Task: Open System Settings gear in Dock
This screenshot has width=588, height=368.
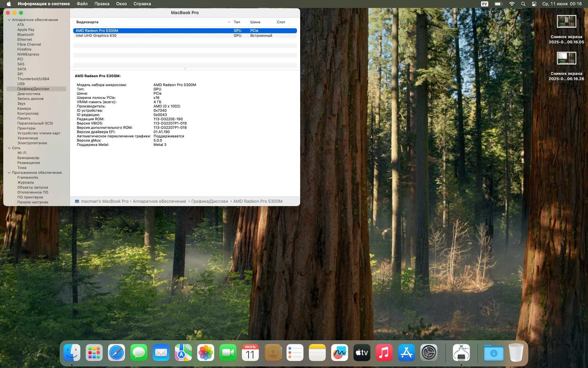Action: point(429,352)
